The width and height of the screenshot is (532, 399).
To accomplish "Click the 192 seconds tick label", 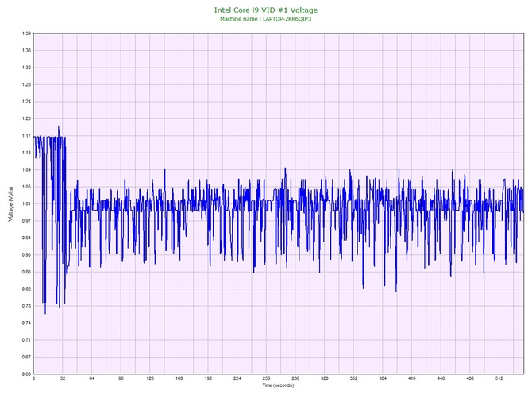I will click(x=208, y=378).
